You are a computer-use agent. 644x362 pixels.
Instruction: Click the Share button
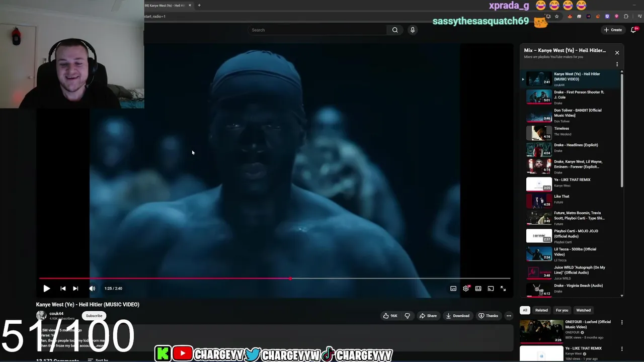pos(428,316)
